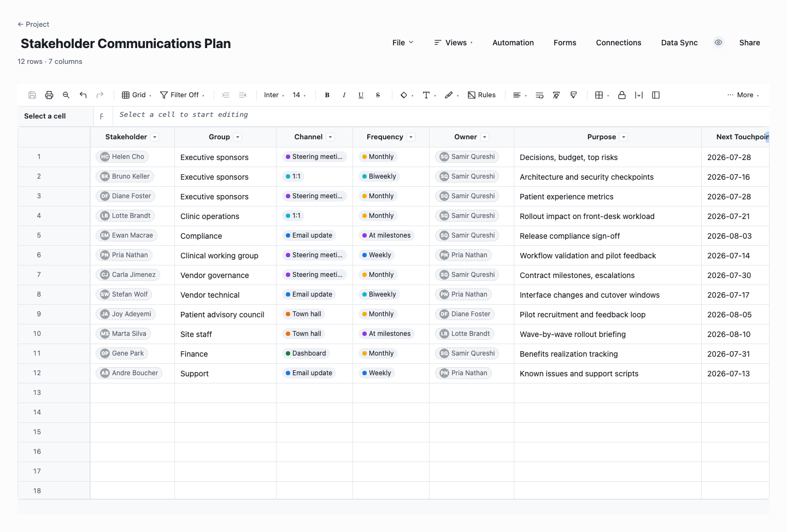Open the text color tool
Screen dimensions: 787x532
pos(429,95)
